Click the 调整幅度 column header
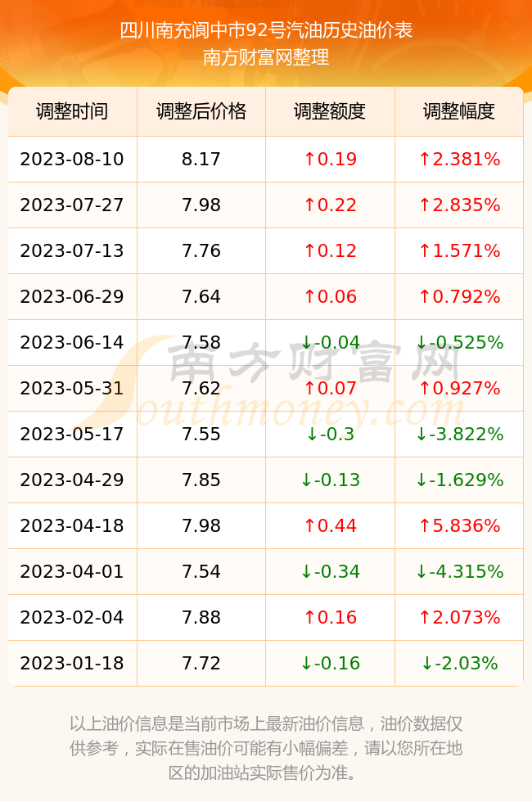 coord(459,111)
